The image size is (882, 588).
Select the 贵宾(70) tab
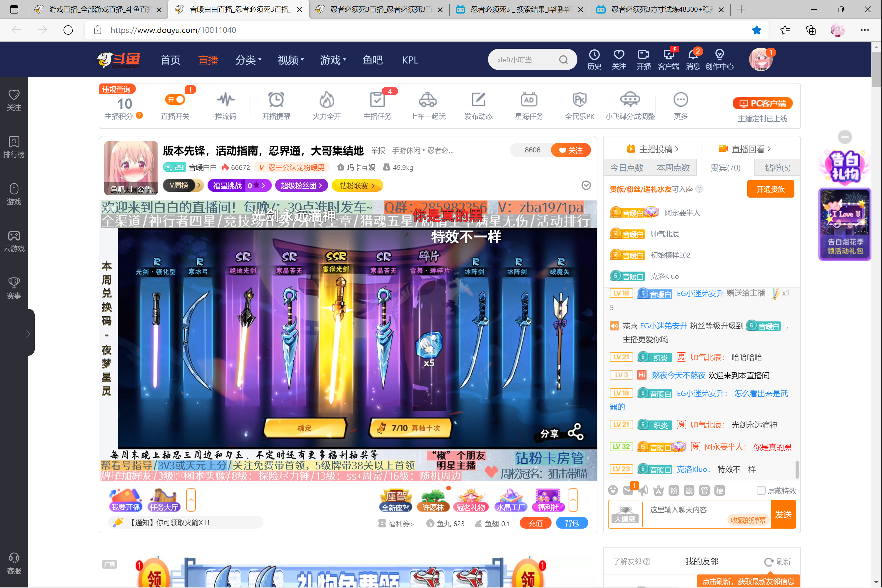(725, 168)
